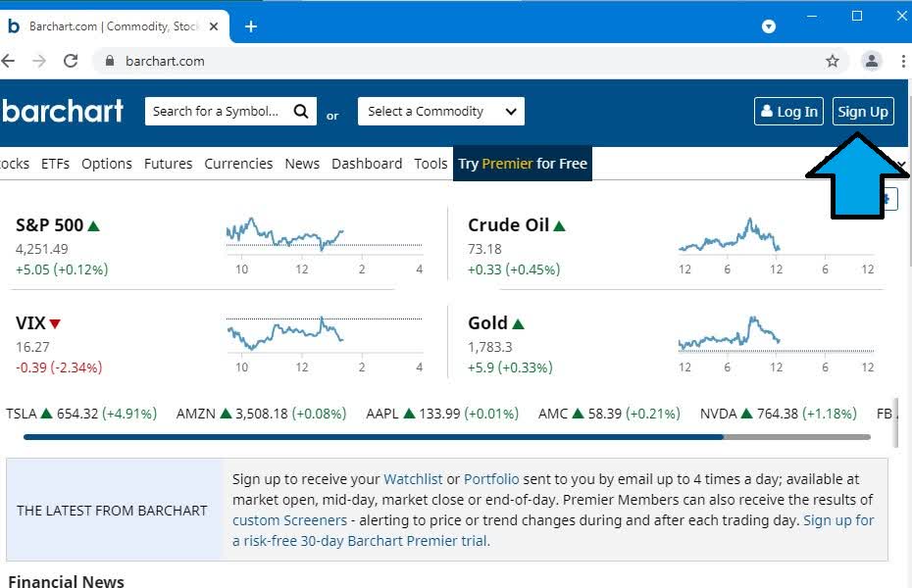Viewport: 912px width, 588px height.
Task: Click the TSLA ticker symbol
Action: 22,414
